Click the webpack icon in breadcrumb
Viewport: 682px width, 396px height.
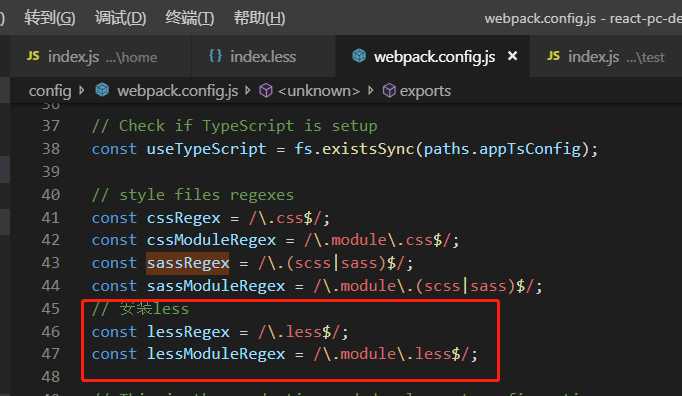coord(102,90)
